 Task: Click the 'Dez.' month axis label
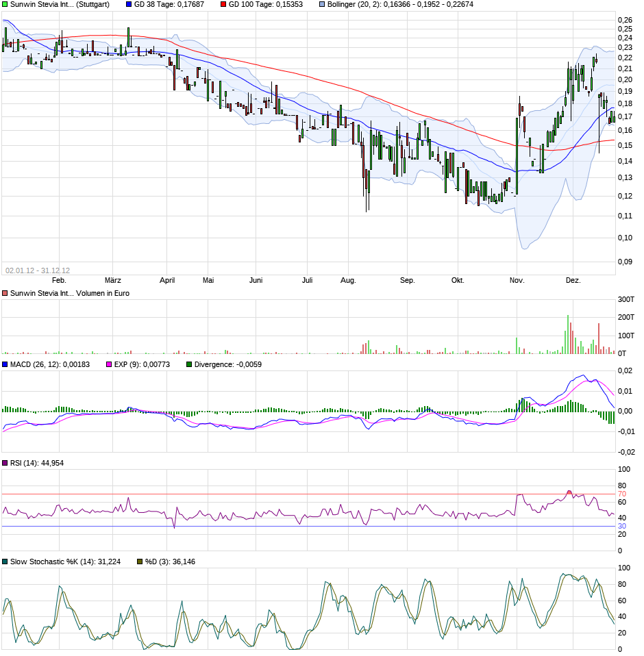[573, 280]
